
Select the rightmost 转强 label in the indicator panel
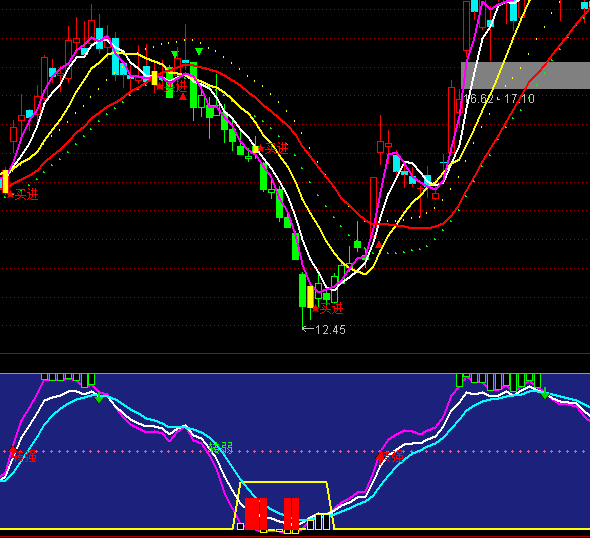(x=392, y=457)
